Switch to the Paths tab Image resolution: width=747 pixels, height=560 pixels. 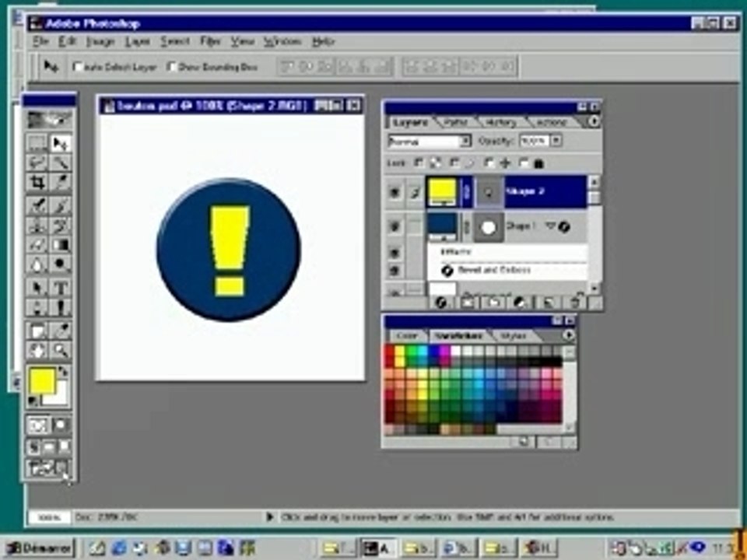click(455, 122)
